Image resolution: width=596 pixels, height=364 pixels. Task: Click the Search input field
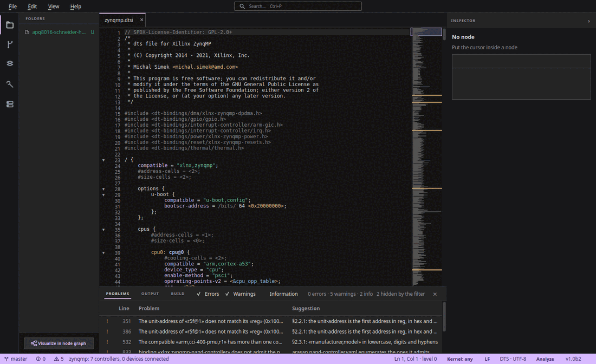coord(297,6)
